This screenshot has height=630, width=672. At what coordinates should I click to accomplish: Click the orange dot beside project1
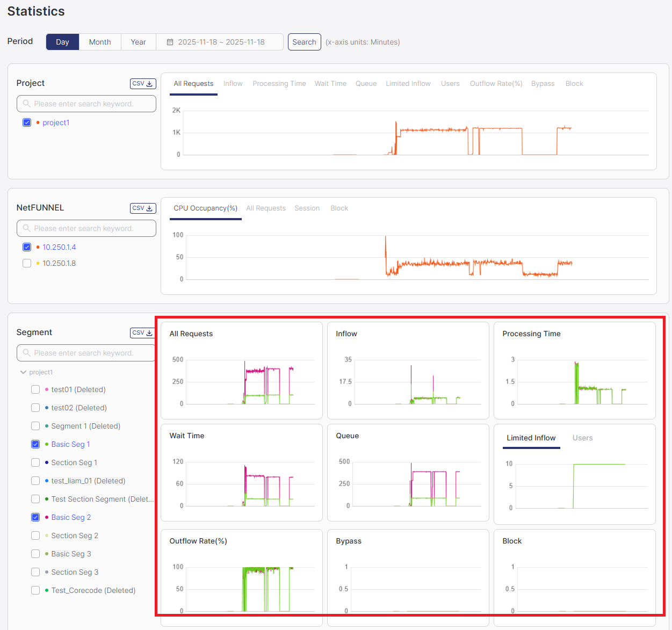click(38, 123)
